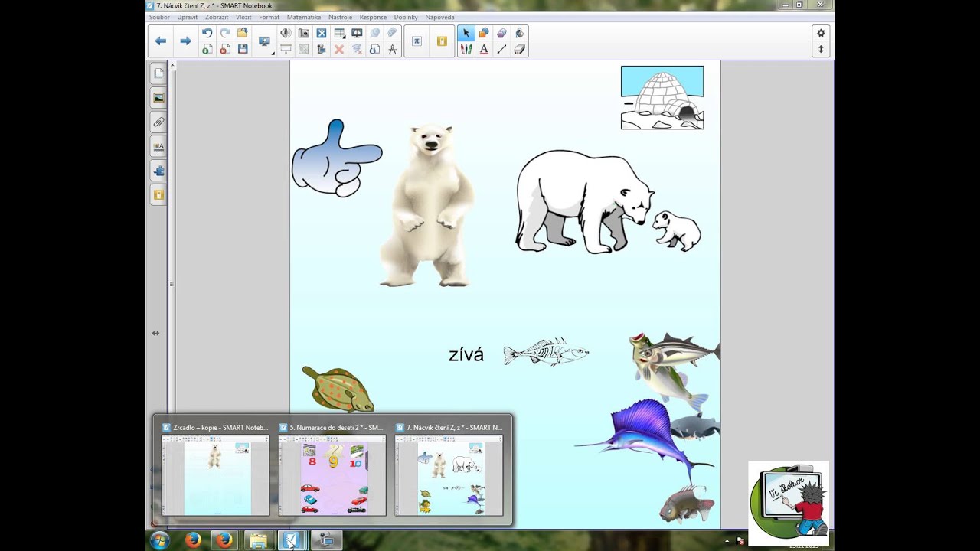Toggle the Regular Polygons tool
The image size is (980, 551).
[501, 33]
